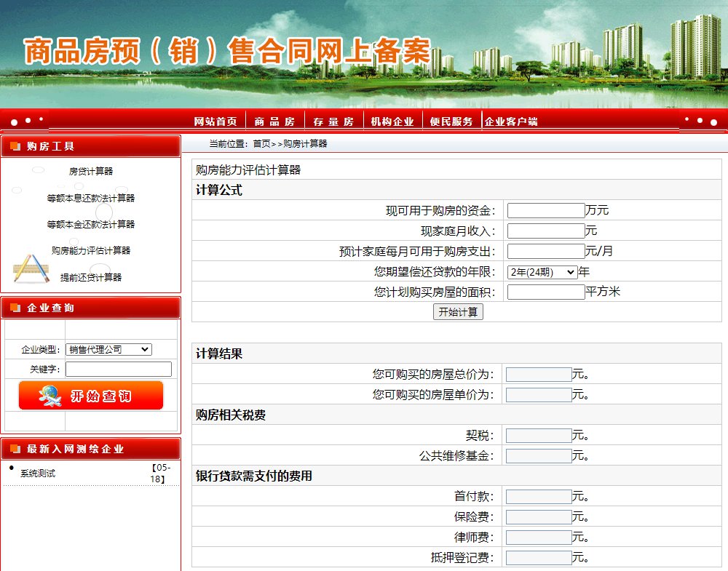Viewport: 728px width, 571px height.
Task: Open 便民服务 navigation item
Action: coord(451,121)
